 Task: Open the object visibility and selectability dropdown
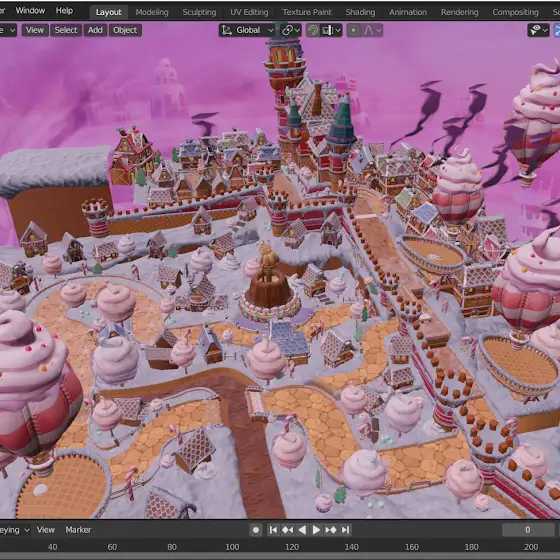(538, 30)
